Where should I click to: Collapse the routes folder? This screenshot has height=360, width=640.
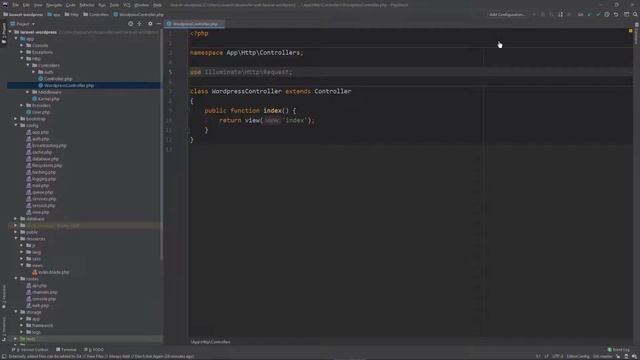point(16,279)
